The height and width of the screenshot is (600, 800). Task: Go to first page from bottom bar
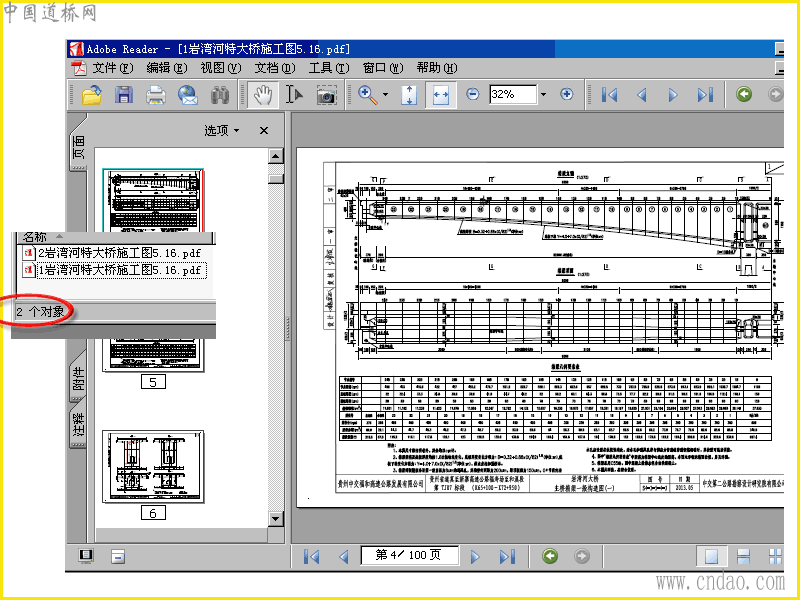(311, 557)
